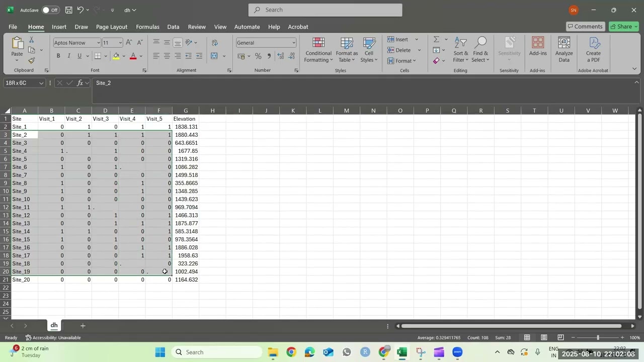Open Format as Table gallery

click(347, 50)
